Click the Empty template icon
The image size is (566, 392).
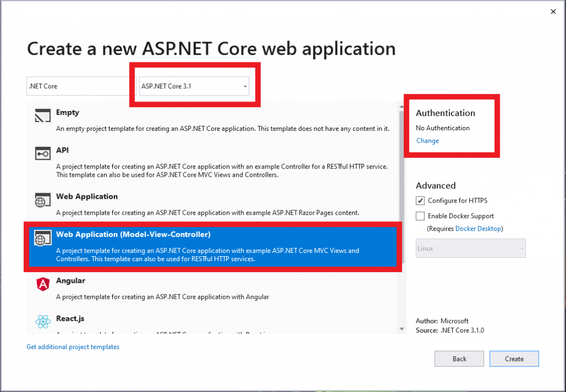click(x=43, y=115)
